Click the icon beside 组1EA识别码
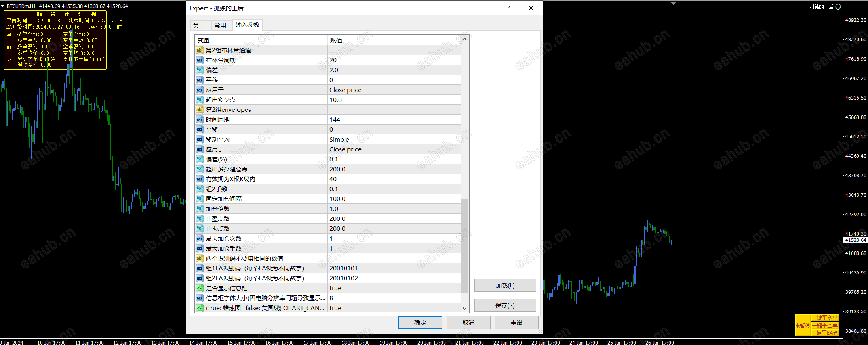Screen dimensions: 868x345 199,268
